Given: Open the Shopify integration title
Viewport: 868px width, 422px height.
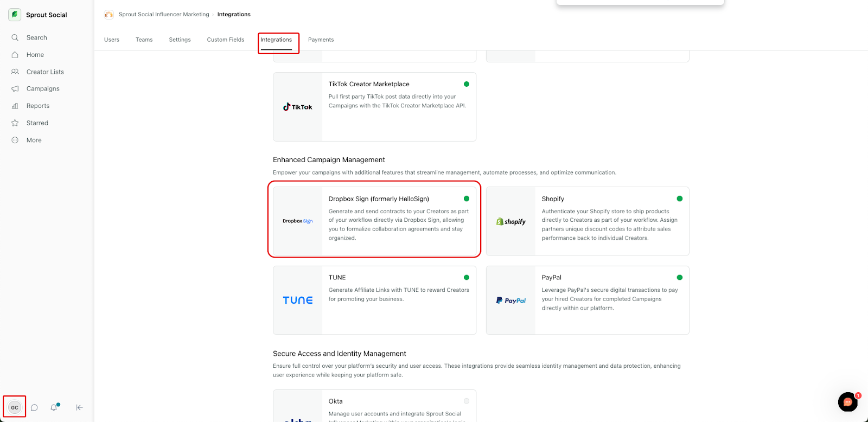Looking at the screenshot, I should pos(553,199).
